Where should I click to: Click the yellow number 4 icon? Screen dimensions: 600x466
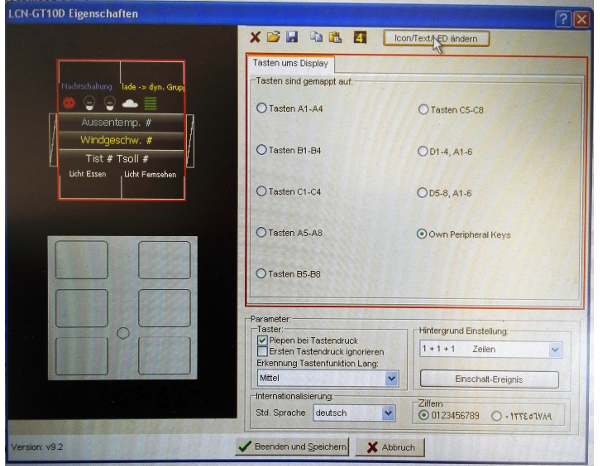click(358, 38)
